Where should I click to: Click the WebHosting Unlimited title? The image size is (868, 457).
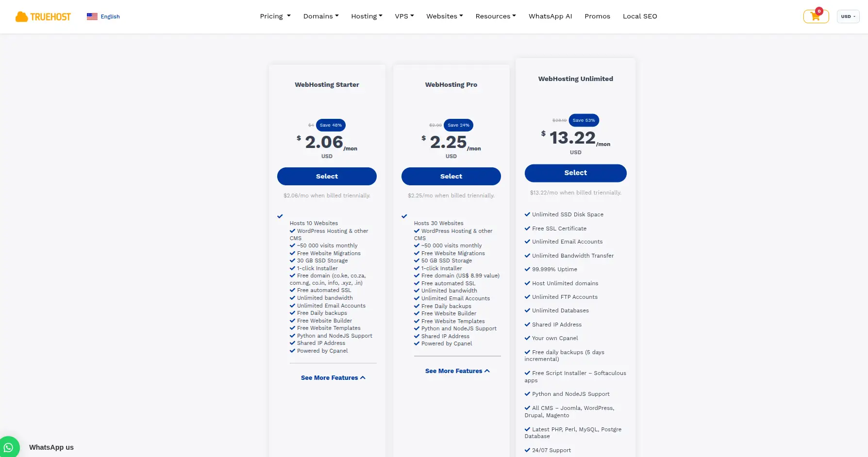point(576,79)
